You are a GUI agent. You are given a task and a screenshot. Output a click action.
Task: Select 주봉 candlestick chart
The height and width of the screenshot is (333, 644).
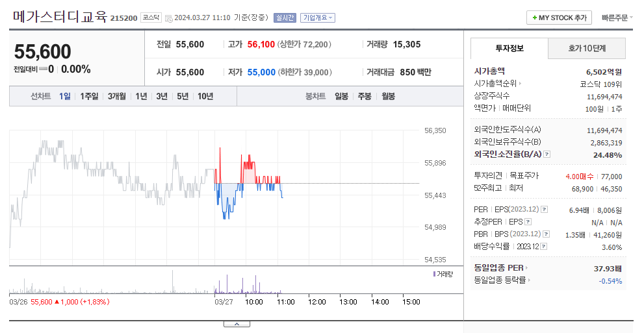pos(365,96)
